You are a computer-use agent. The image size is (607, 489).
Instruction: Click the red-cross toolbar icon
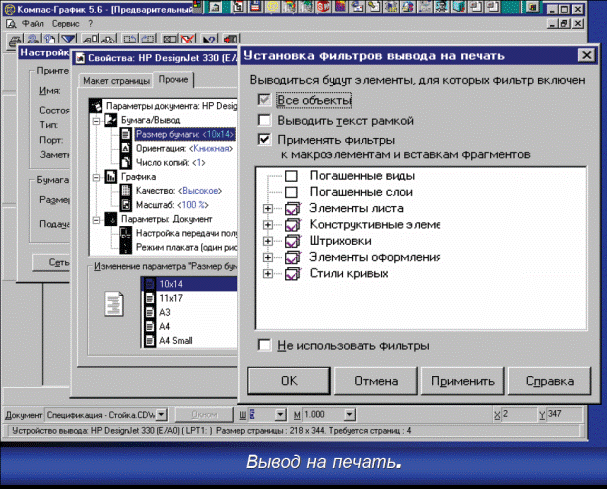(188, 39)
